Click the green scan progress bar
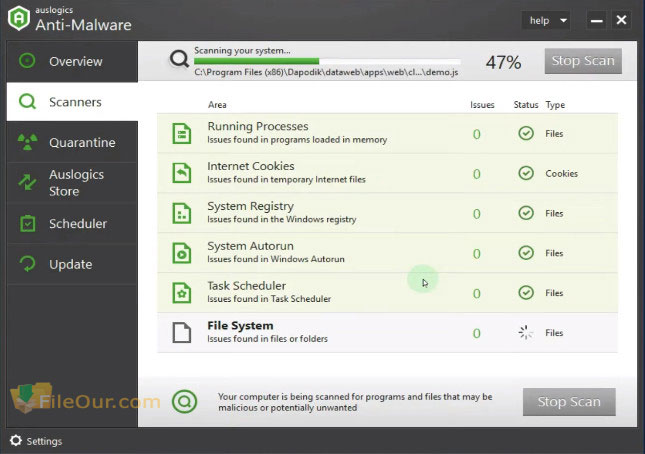The image size is (645, 454). coord(327,61)
